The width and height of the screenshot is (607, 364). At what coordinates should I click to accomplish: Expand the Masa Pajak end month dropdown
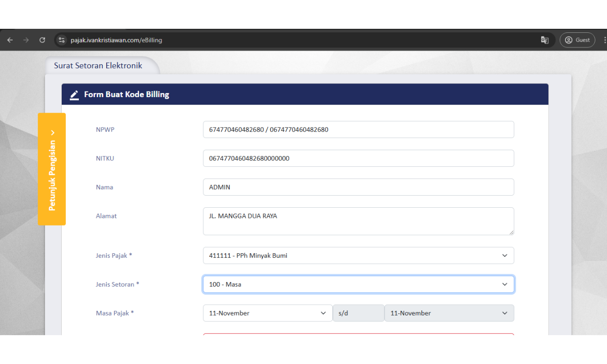[449, 313]
